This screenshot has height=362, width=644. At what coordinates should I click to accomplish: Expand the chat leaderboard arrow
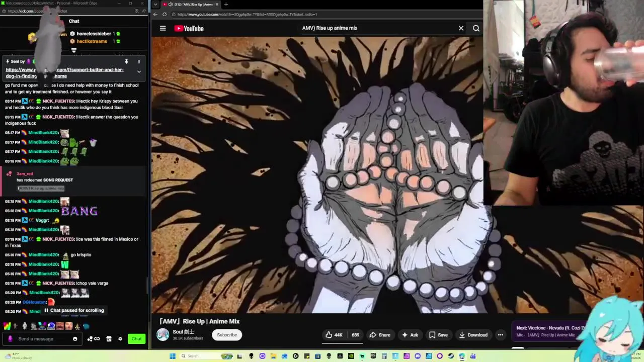click(74, 50)
